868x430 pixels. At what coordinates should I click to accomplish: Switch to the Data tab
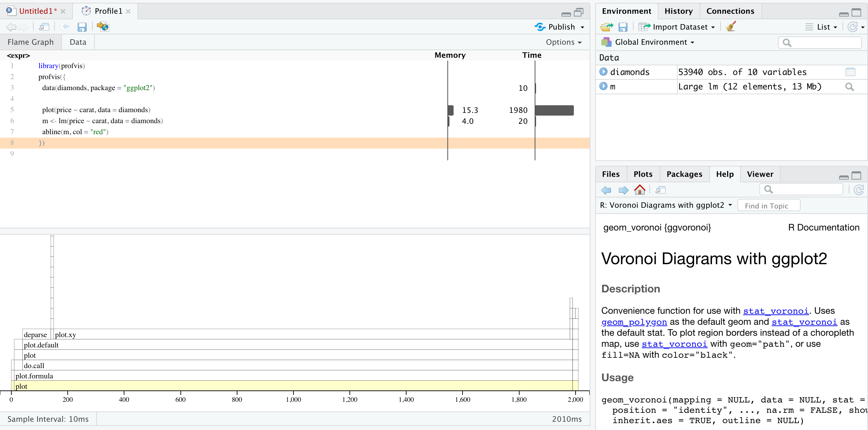click(x=78, y=42)
